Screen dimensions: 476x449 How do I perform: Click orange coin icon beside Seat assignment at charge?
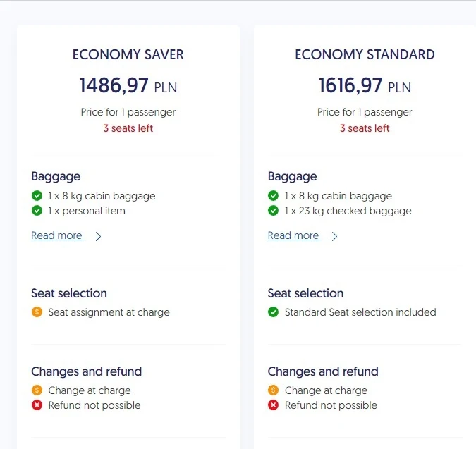tap(37, 312)
